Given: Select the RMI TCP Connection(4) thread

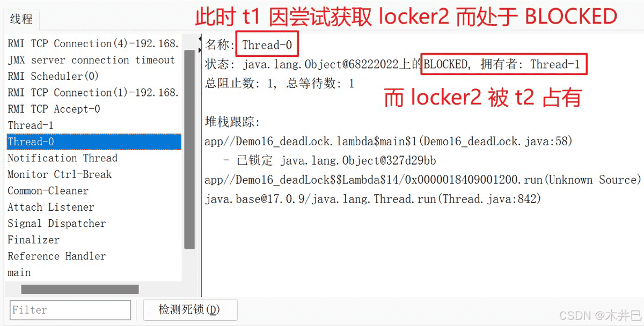Looking at the screenshot, I should (94, 43).
